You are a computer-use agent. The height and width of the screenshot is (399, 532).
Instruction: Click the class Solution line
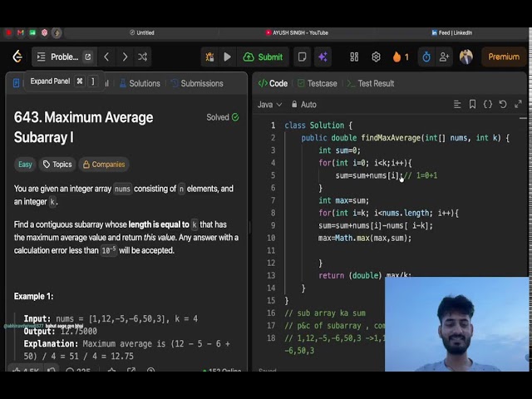(318, 125)
